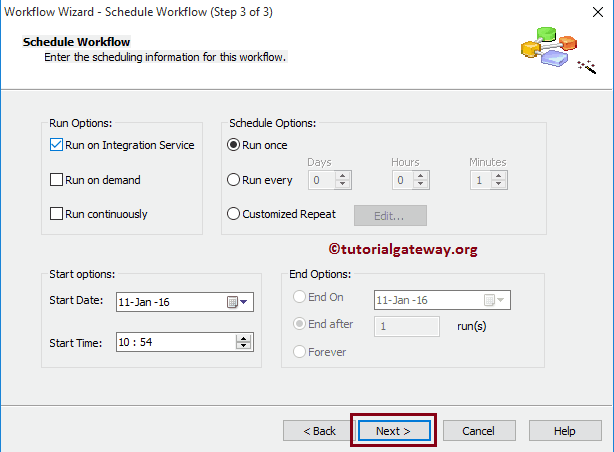Click the 'Start Date:' label
Image resolution: width=614 pixels, height=452 pixels.
[76, 300]
